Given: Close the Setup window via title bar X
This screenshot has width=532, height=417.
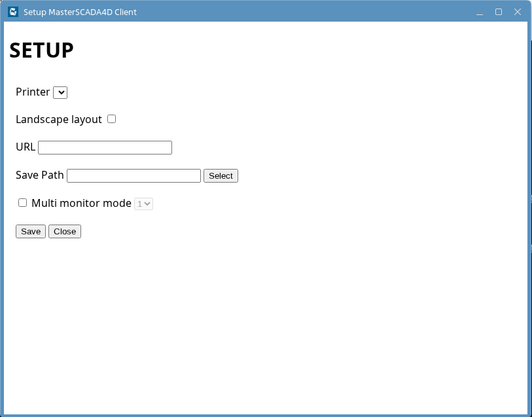Looking at the screenshot, I should [x=518, y=12].
